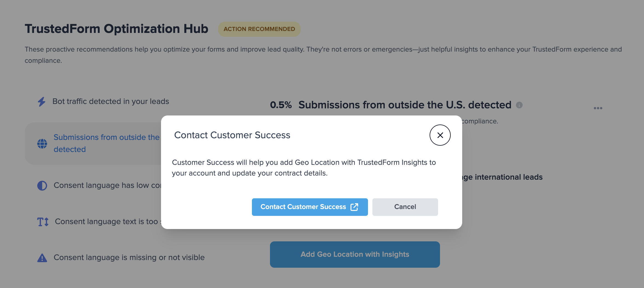This screenshot has width=644, height=288.
Task: Click the ACTION RECOMMENDED badge
Action: pyautogui.click(x=259, y=29)
